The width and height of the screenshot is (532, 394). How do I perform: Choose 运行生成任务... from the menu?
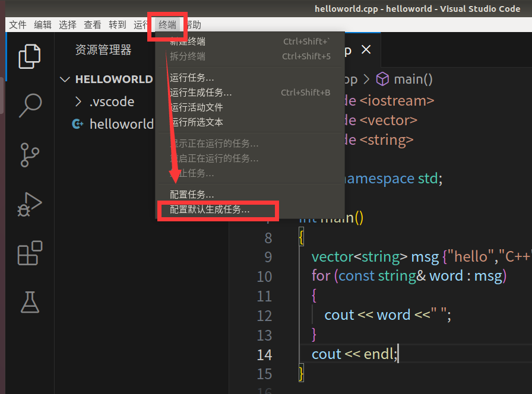(250, 93)
